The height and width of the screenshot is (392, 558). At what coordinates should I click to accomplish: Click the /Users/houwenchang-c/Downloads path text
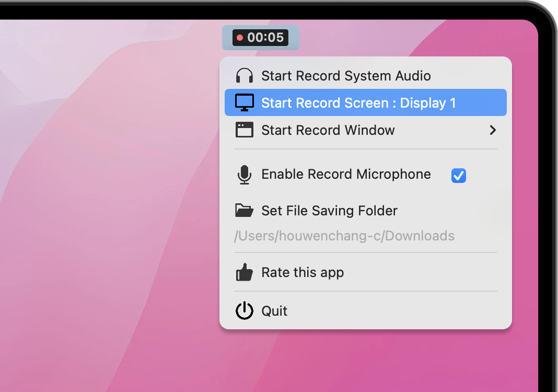345,236
